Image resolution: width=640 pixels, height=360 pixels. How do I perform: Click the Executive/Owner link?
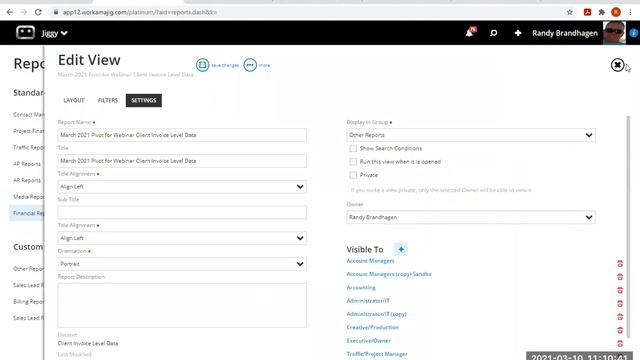(369, 340)
